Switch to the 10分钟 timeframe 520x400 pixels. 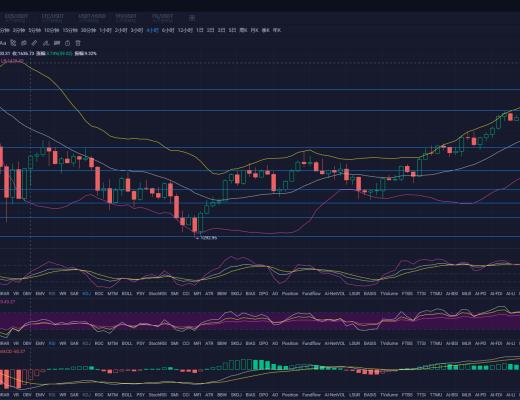52,30
